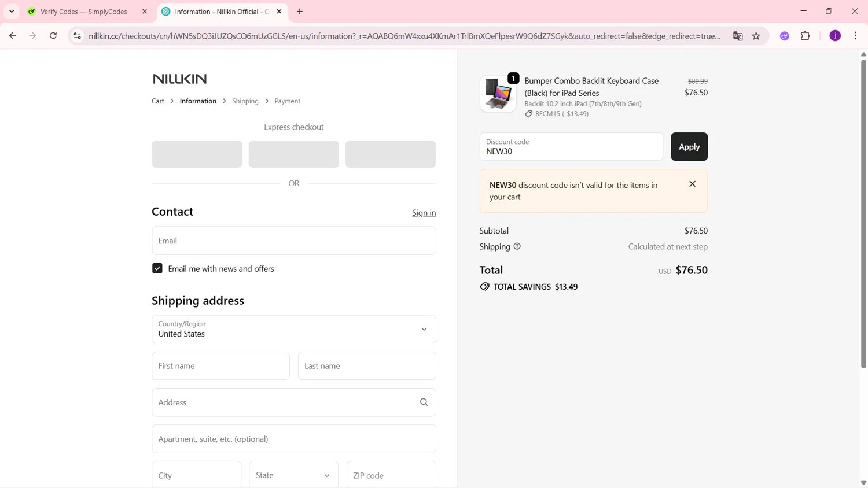
Task: Click the shipping help question mark icon
Action: click(517, 246)
